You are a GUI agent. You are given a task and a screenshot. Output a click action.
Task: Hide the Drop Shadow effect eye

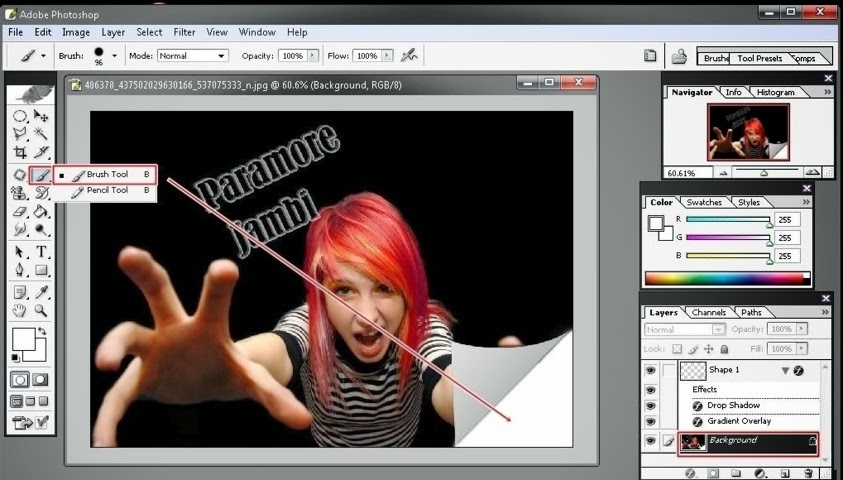pos(651,406)
